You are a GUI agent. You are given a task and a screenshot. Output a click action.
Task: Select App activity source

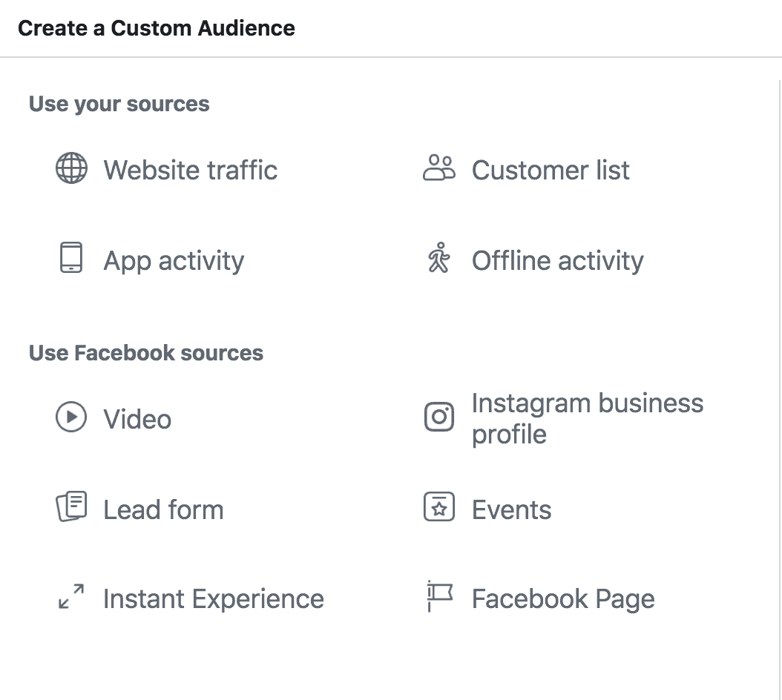click(x=174, y=261)
